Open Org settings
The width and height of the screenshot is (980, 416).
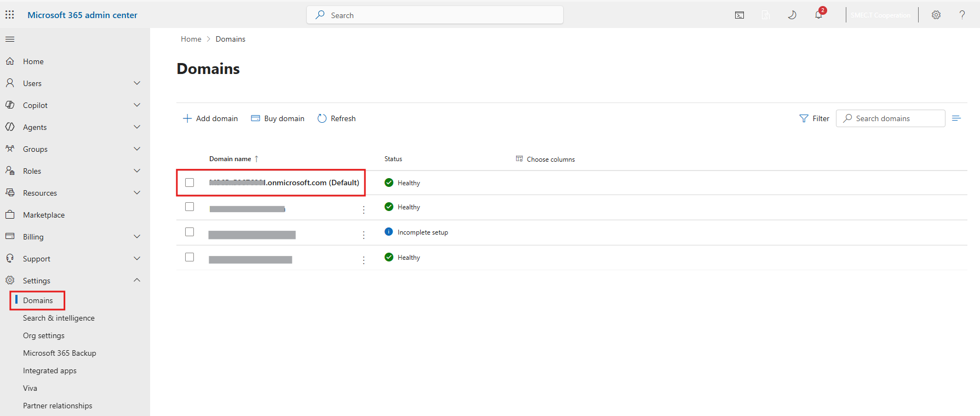[44, 335]
